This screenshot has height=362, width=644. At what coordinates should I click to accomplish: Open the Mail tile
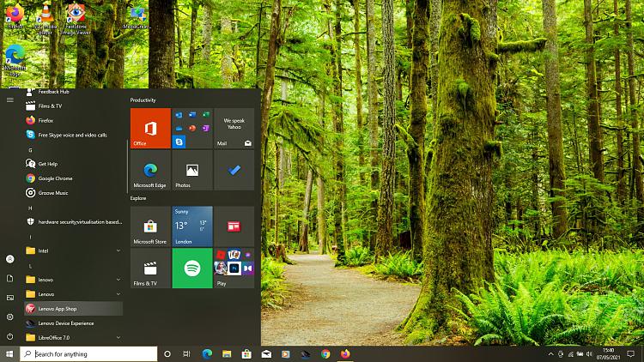pos(234,128)
